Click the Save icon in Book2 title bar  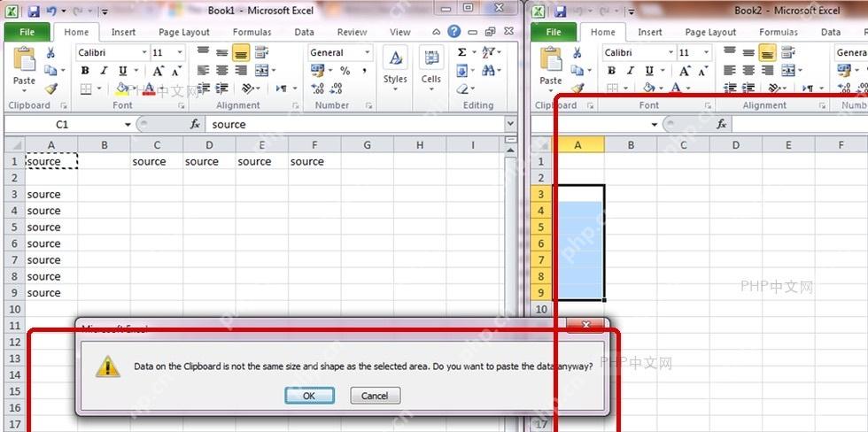tap(560, 11)
